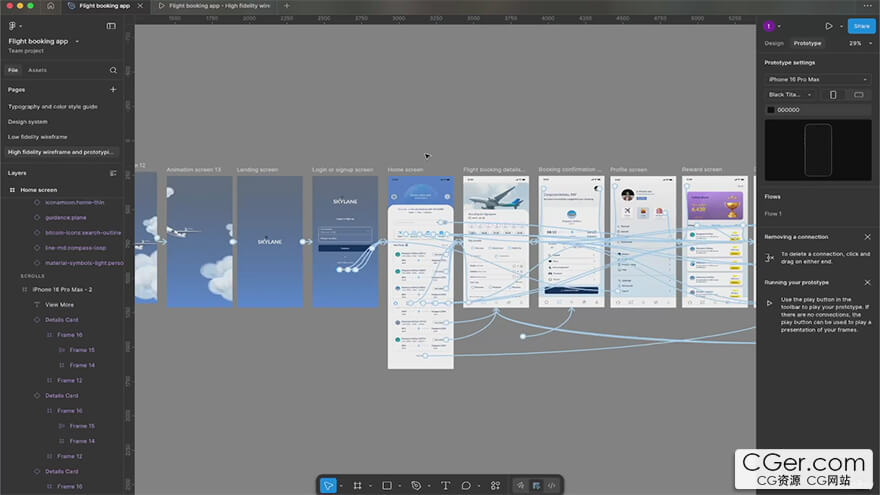Play the prototype presentation

click(828, 26)
